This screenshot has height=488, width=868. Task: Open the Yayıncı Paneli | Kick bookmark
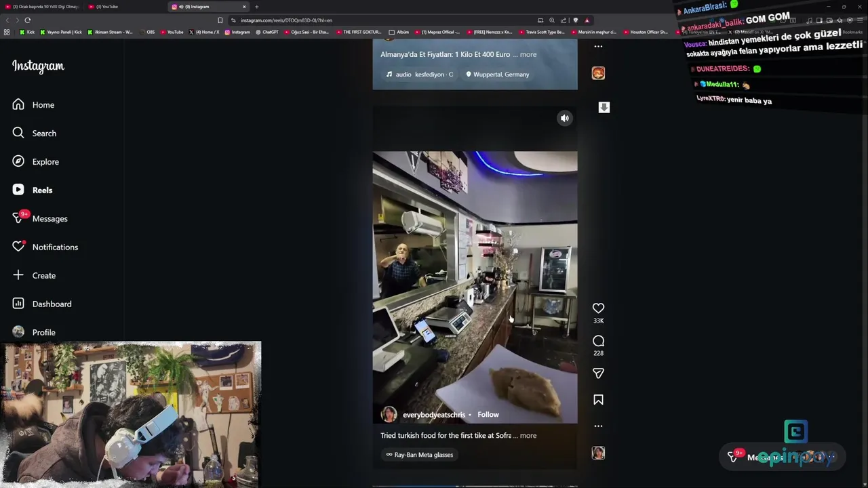(x=61, y=32)
